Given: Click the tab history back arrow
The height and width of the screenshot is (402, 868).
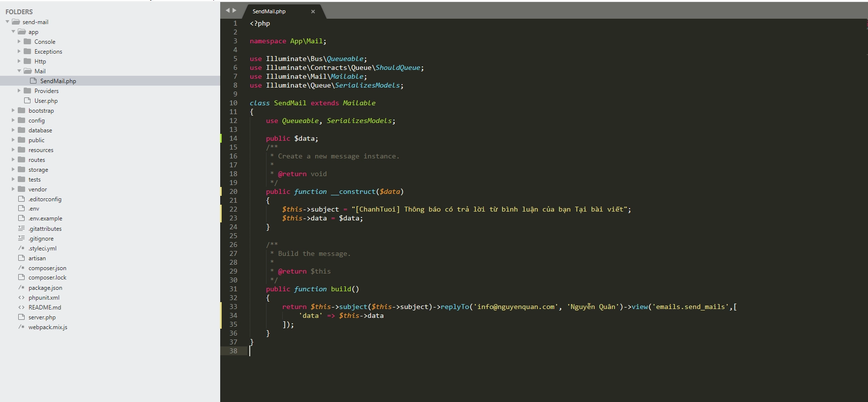Looking at the screenshot, I should click(x=228, y=10).
